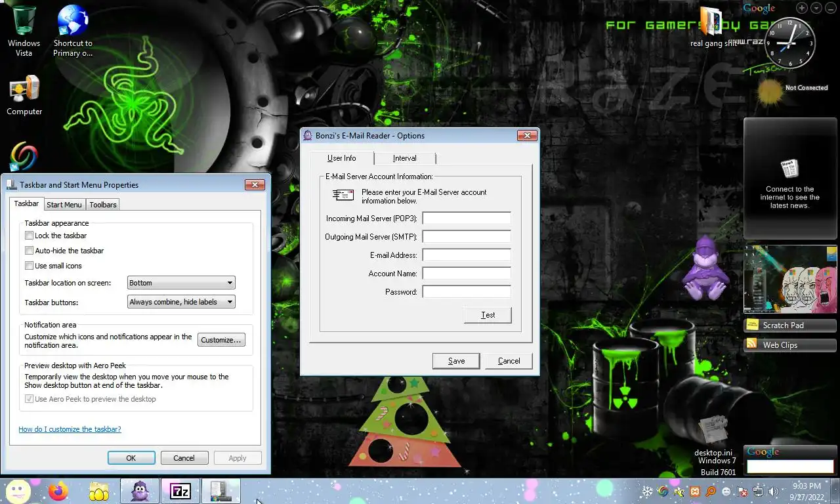The image size is (840, 504).
Task: Click the slideshow picture gadget thumbnail
Action: pyautogui.click(x=790, y=279)
